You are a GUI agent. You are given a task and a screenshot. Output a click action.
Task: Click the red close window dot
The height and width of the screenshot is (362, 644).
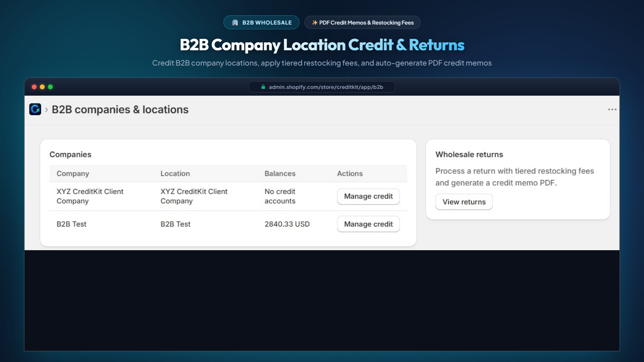click(x=34, y=87)
